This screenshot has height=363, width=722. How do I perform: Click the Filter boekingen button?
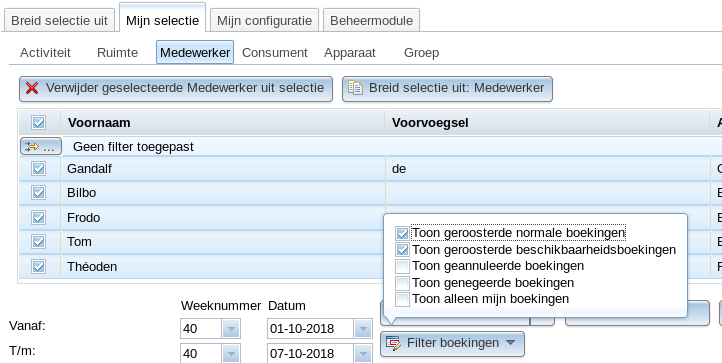pos(452,343)
